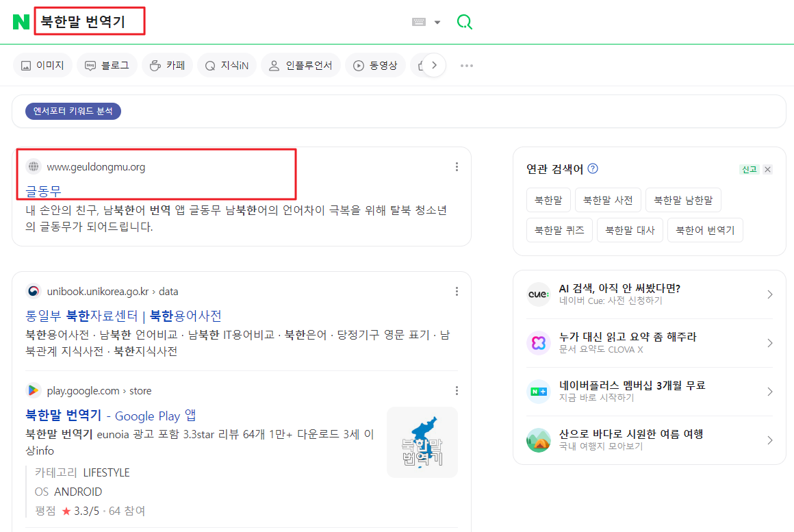Open the www.geuldongmu.org site URL
Screen dimensions: 794x532
(x=96, y=166)
